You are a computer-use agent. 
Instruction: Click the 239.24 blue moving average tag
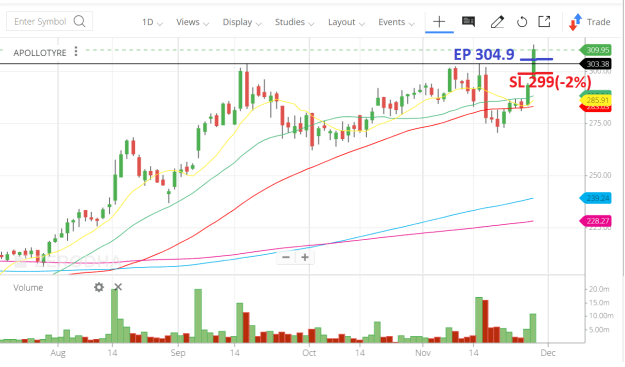(x=596, y=198)
